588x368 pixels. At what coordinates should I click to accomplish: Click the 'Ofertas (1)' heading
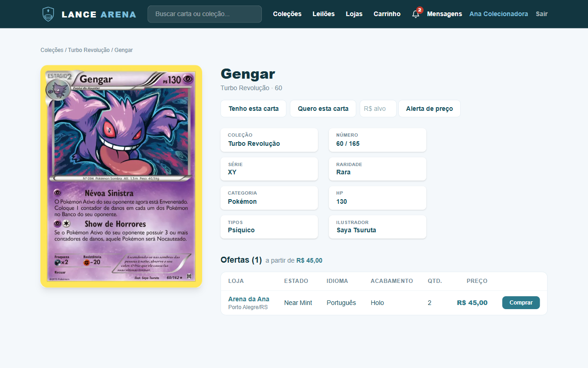tap(241, 260)
